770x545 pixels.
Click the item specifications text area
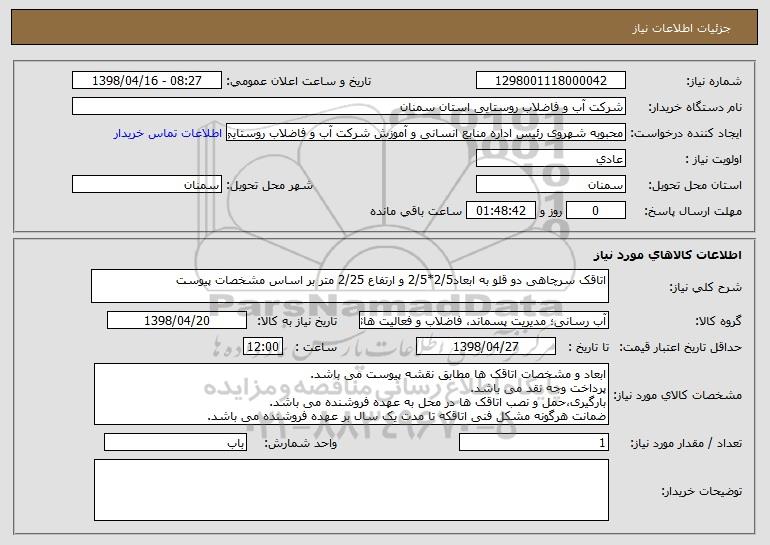[351, 394]
